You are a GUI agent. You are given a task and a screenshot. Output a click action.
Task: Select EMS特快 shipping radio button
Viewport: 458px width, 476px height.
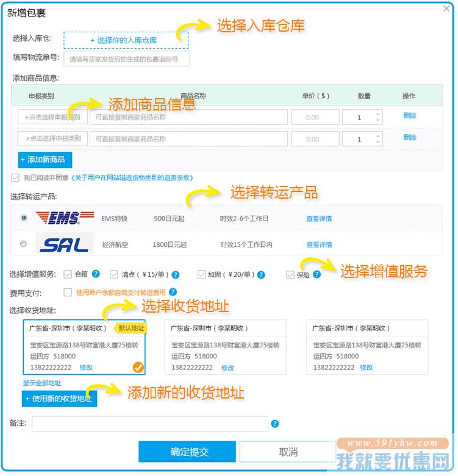[x=24, y=218]
